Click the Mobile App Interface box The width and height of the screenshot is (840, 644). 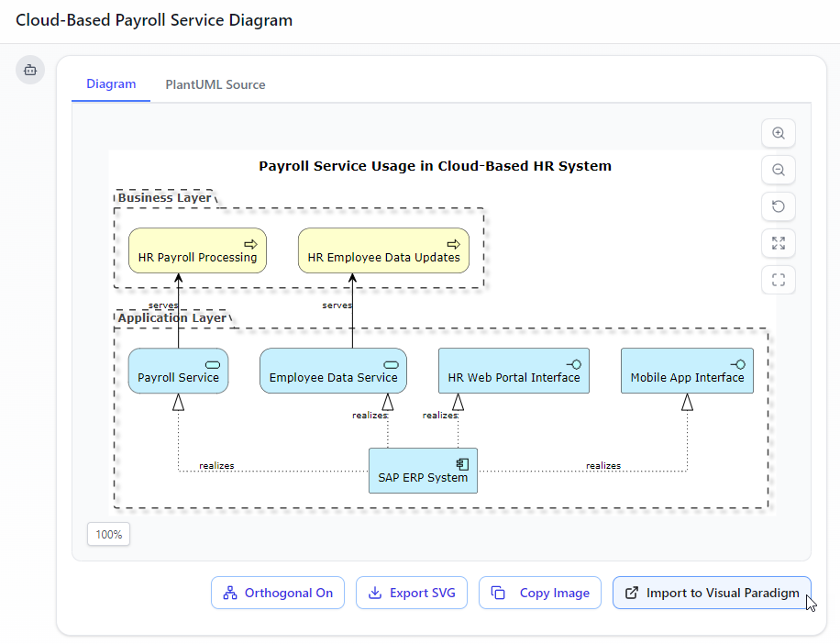coord(687,371)
